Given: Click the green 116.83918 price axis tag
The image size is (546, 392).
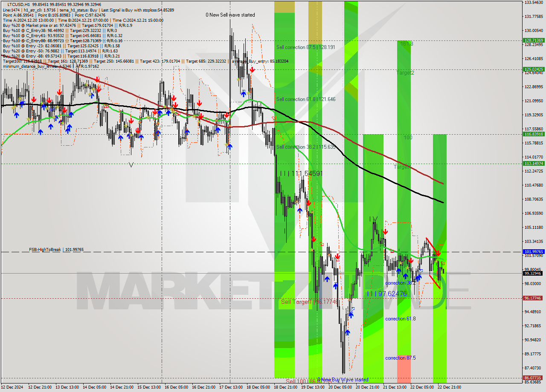Looking at the screenshot, I should (x=534, y=134).
